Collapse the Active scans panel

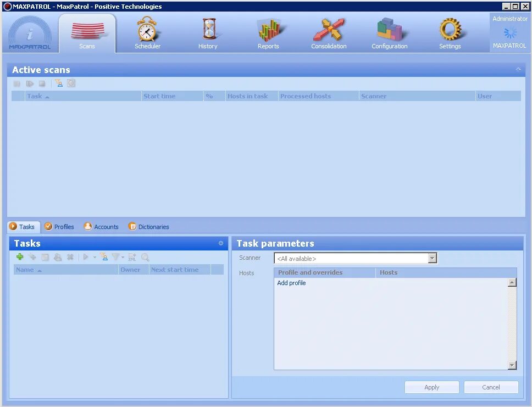tap(518, 69)
